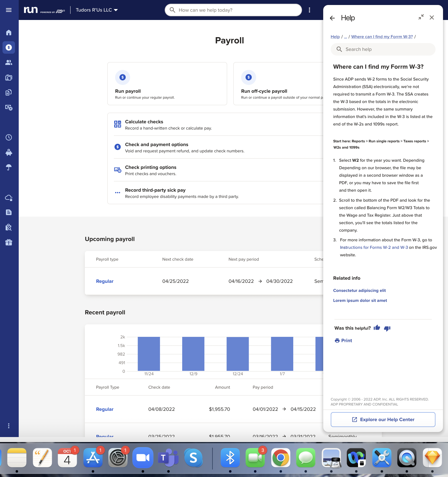Click the Search help field
Screen dimensions: 448x477
coord(383,49)
